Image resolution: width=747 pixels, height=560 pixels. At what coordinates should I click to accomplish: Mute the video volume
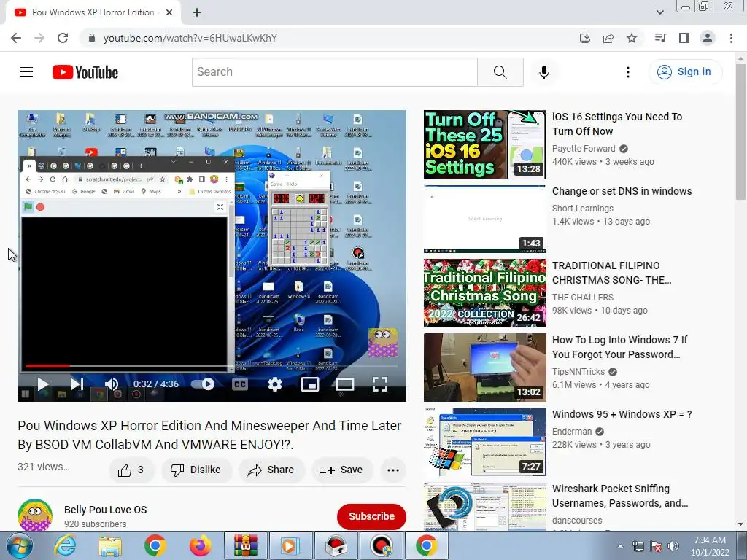click(x=112, y=384)
